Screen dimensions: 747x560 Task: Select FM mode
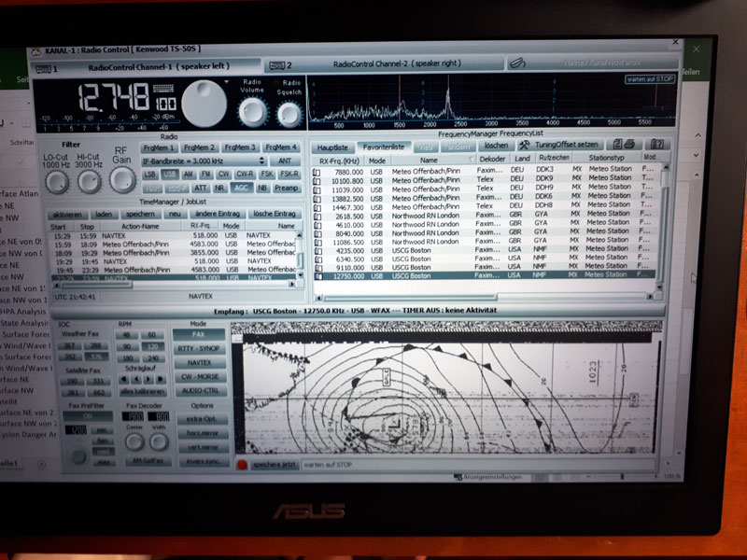(x=205, y=175)
